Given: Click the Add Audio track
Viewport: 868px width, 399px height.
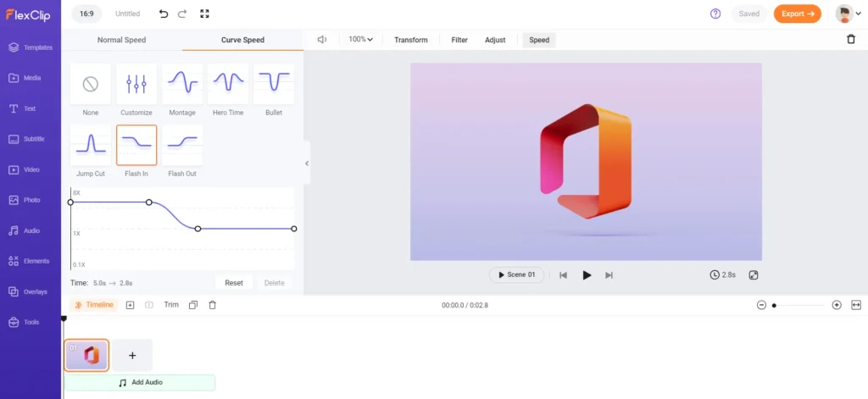Looking at the screenshot, I should (x=140, y=382).
